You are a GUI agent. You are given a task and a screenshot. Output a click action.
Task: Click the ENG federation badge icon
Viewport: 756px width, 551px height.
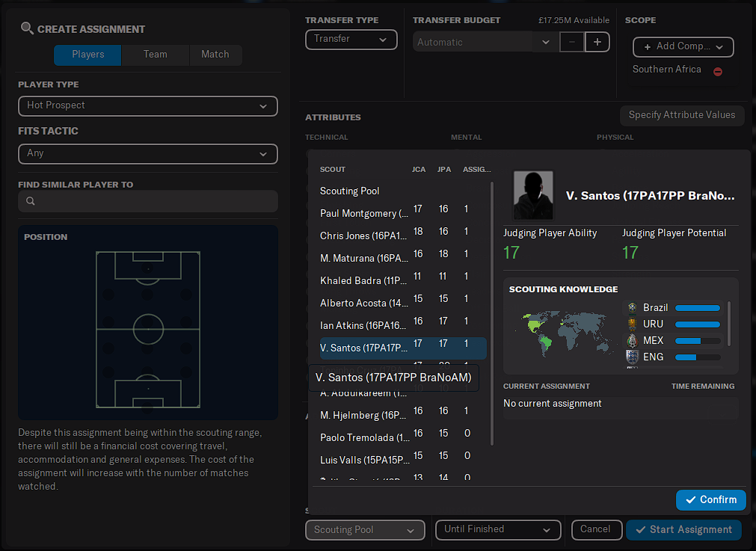click(x=632, y=357)
